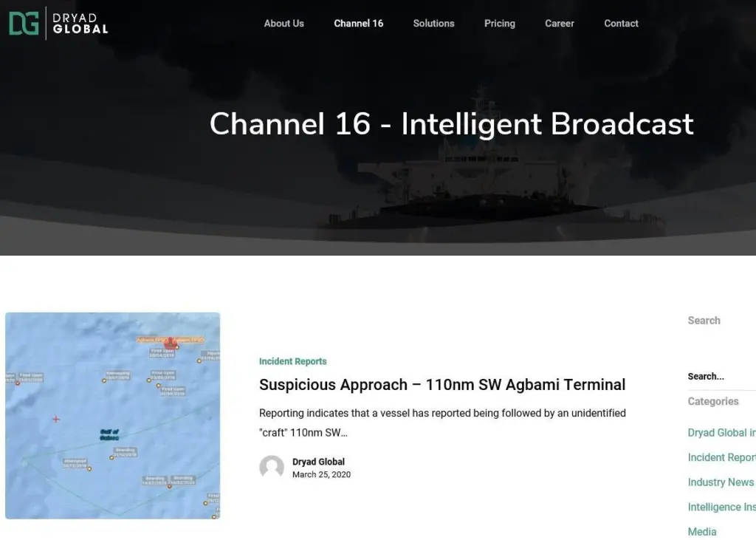Open the About Us menu item
This screenshot has width=756, height=540.
point(283,23)
